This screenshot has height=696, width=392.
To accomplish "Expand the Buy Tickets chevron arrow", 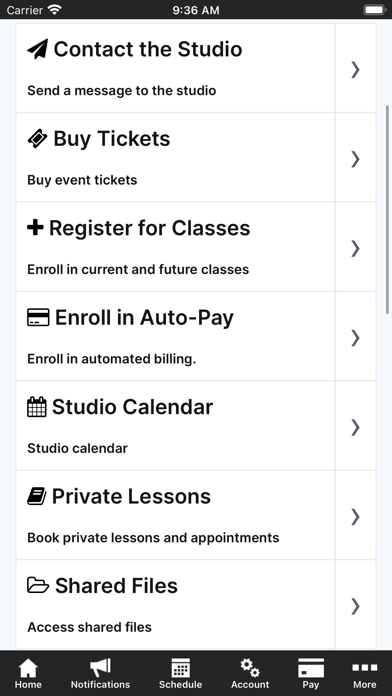I will tap(356, 158).
